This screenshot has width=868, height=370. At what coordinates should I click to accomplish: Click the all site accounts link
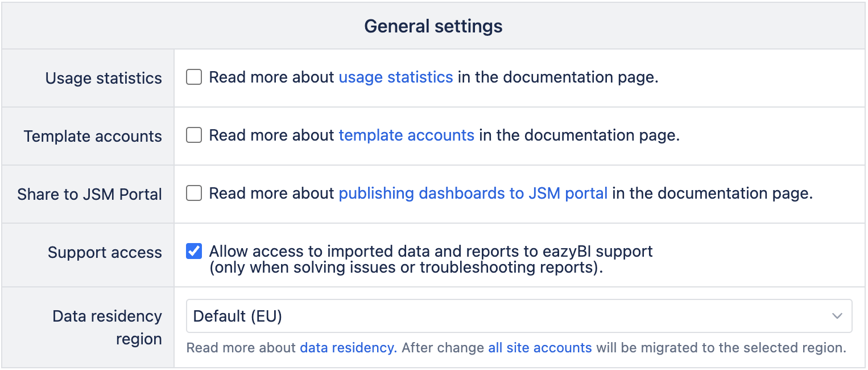pos(540,348)
